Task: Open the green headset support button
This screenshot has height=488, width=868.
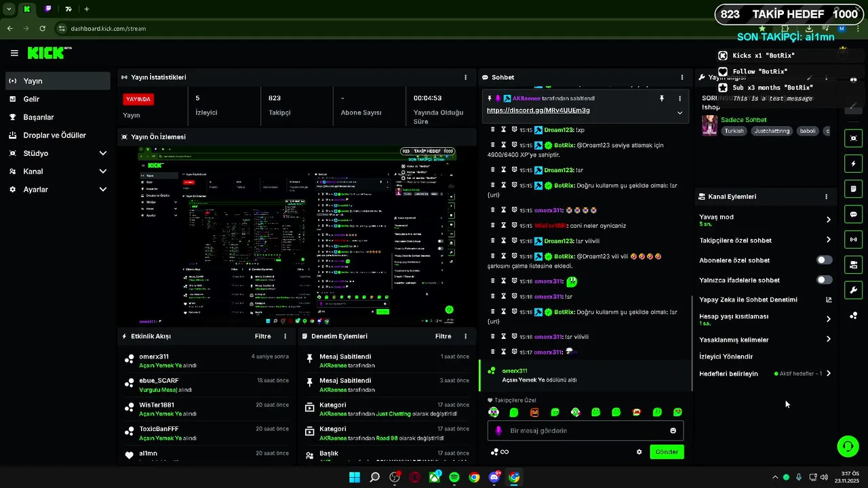Action: point(848,446)
